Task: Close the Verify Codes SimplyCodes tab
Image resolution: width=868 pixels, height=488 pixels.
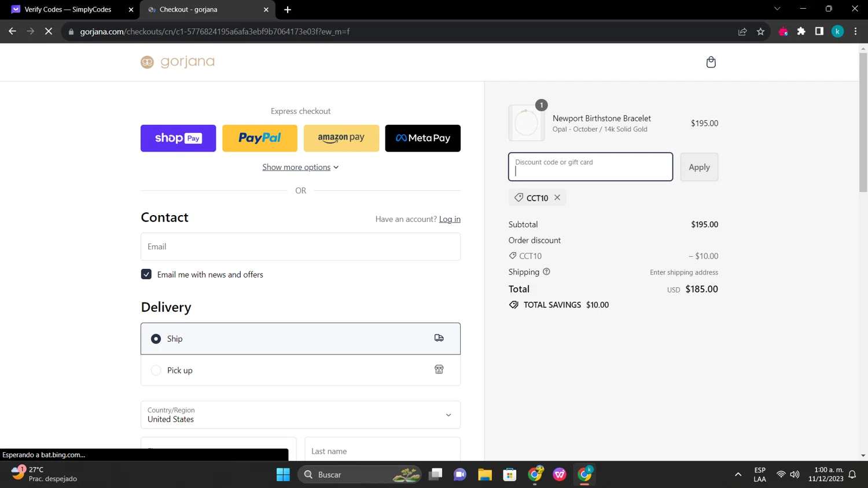Action: click(x=131, y=9)
